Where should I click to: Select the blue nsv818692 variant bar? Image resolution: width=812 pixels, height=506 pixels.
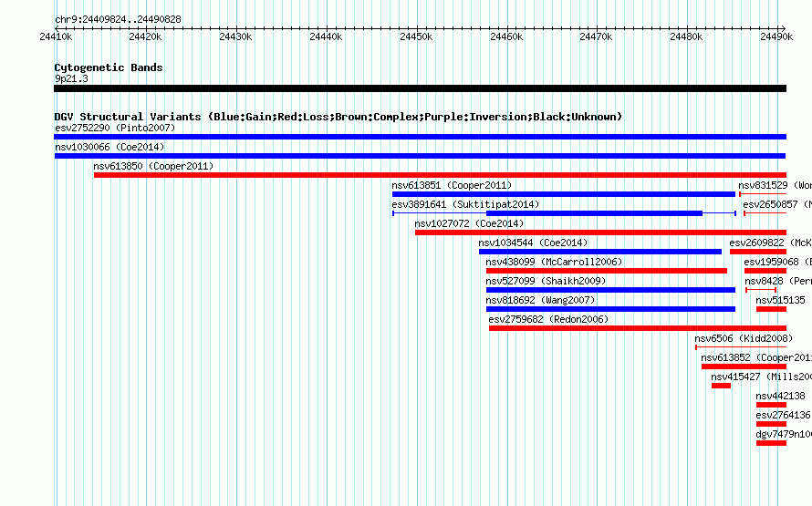pyautogui.click(x=610, y=309)
